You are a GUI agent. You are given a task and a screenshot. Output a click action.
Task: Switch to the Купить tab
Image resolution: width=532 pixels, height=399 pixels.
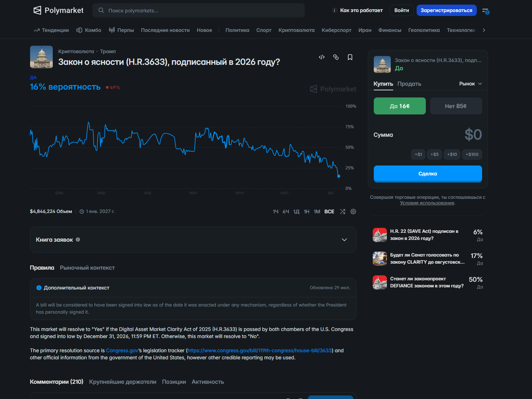point(383,84)
